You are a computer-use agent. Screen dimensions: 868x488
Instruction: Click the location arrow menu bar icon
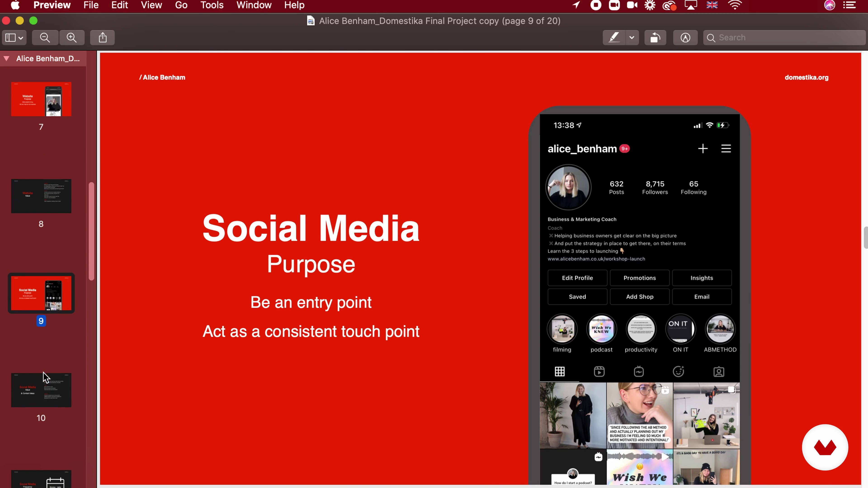pyautogui.click(x=576, y=5)
